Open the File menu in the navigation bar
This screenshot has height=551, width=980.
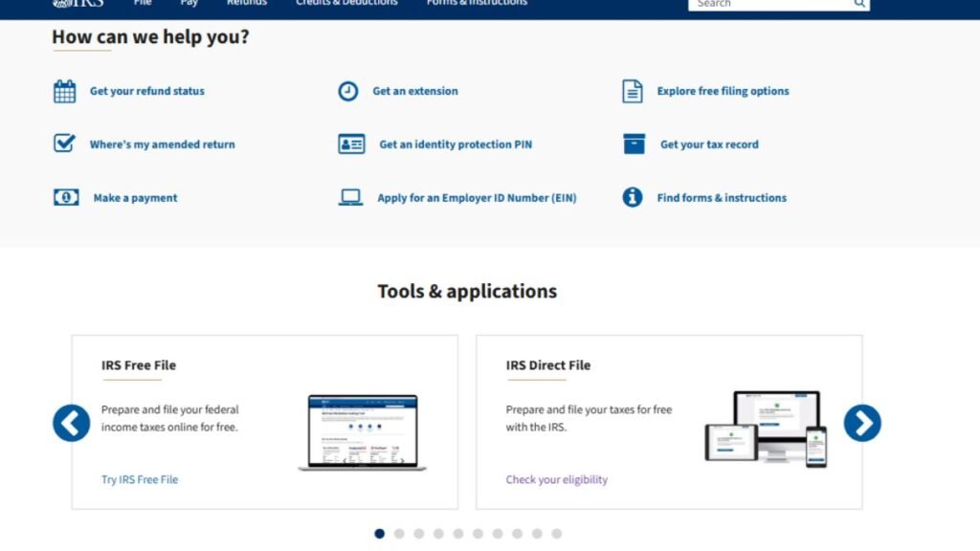coord(143,3)
